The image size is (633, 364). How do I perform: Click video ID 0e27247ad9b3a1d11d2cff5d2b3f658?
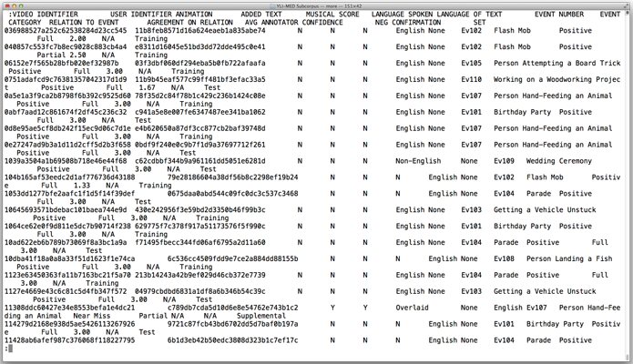[67, 145]
